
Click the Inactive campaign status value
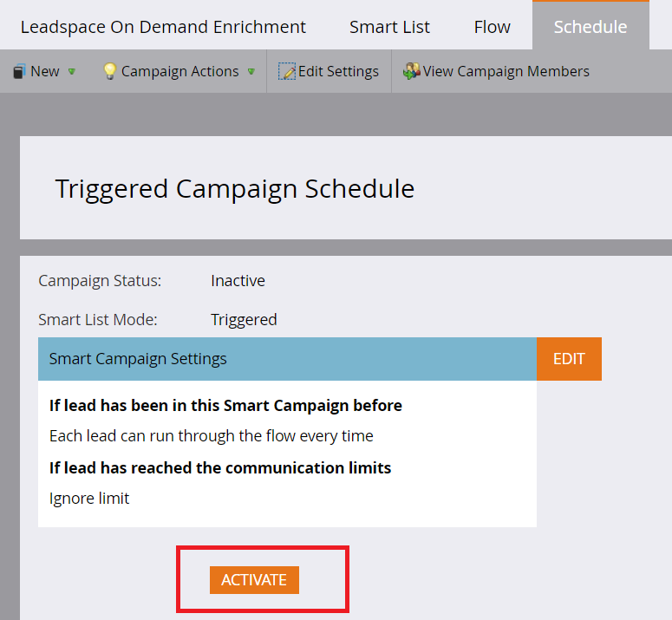pyautogui.click(x=238, y=281)
